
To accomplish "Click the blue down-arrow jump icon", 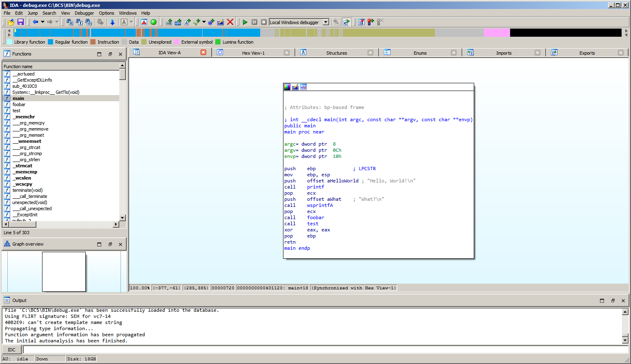I will [112, 22].
